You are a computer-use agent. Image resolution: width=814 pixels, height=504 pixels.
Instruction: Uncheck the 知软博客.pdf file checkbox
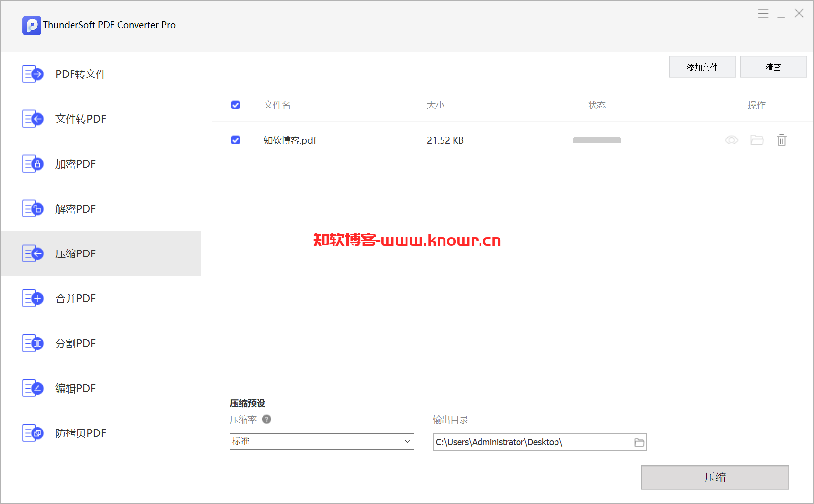tap(236, 140)
